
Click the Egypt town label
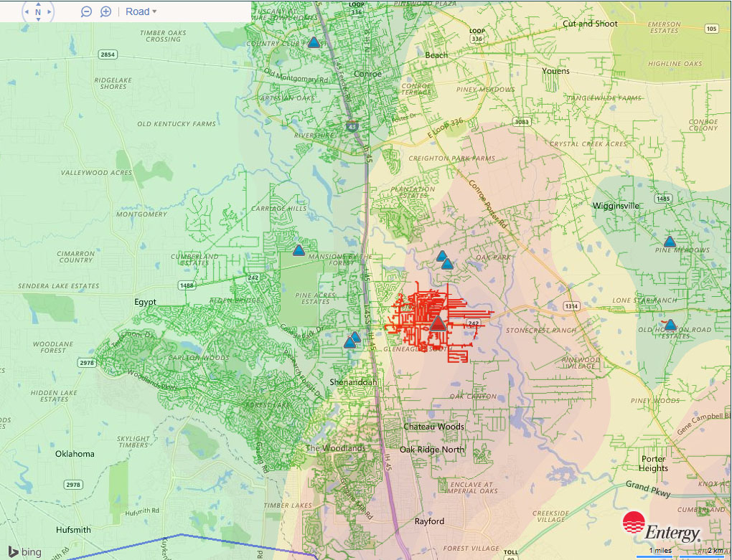145,303
